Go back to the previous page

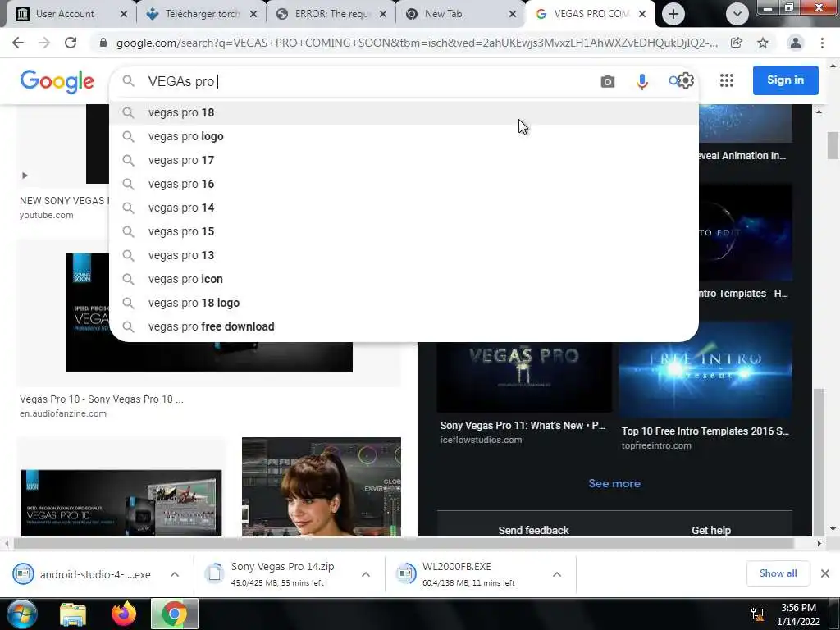coord(18,43)
